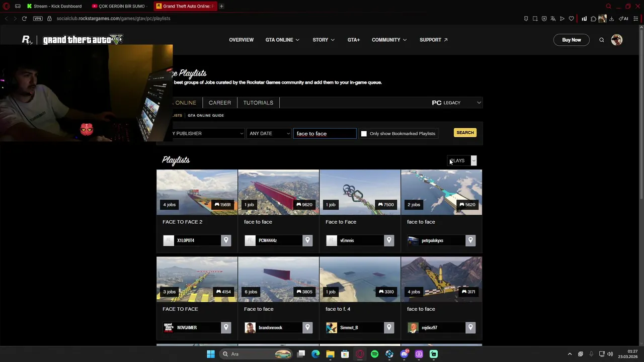Open the FACE TO FACE 2 playlist thumbnail
The width and height of the screenshot is (644, 362).
click(x=197, y=192)
